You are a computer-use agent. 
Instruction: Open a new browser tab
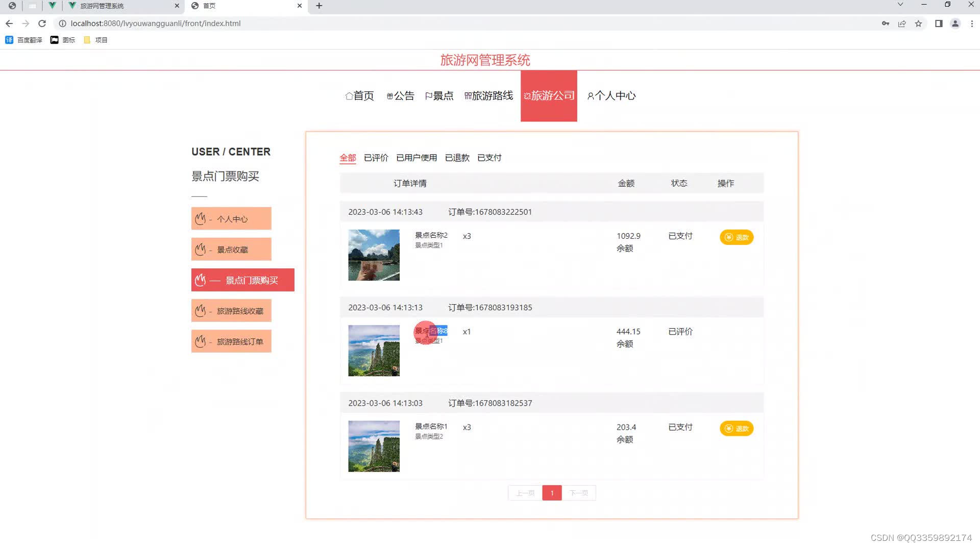pos(319,6)
